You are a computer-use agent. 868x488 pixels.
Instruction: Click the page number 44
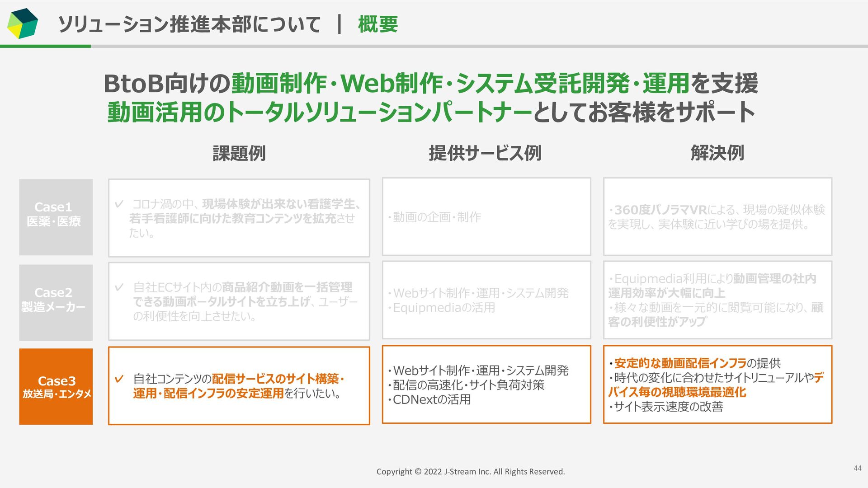pyautogui.click(x=857, y=468)
